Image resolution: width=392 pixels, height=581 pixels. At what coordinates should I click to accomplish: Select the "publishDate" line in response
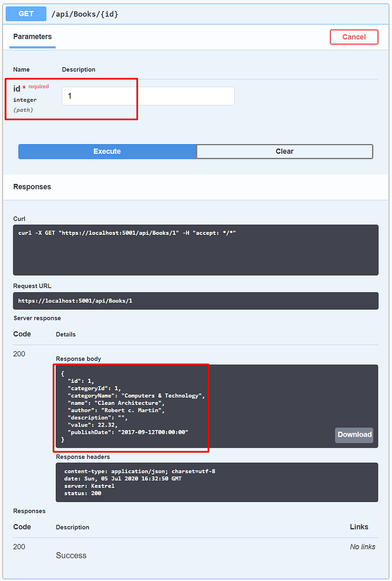tap(128, 432)
